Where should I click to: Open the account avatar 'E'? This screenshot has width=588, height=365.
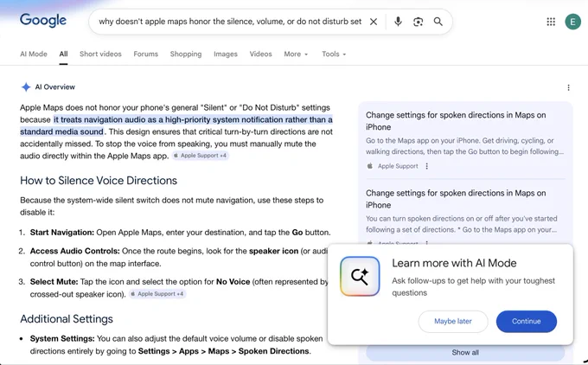coord(572,22)
